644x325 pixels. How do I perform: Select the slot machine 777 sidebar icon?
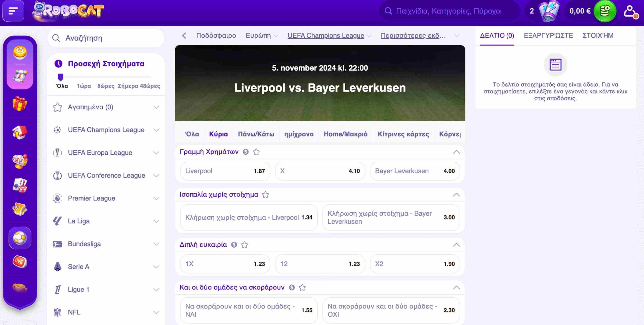[x=20, y=161]
